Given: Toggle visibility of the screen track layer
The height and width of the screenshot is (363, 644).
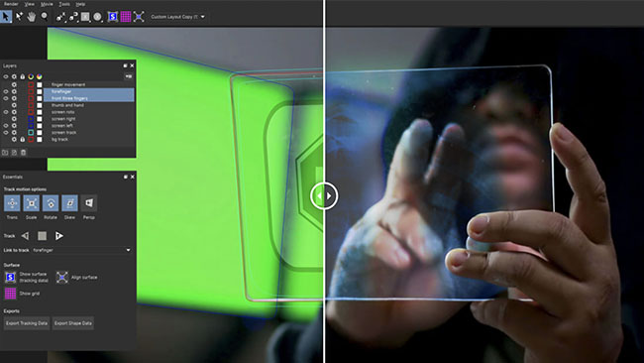Looking at the screenshot, I should point(6,132).
